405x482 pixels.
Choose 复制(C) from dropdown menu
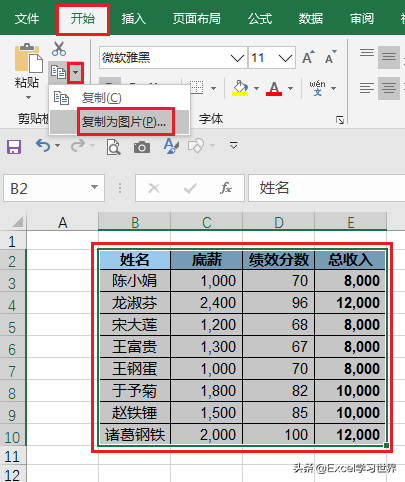tap(119, 98)
